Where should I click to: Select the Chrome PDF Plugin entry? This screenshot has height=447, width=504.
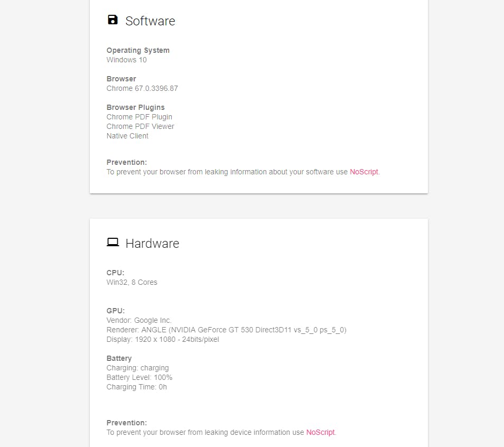(x=139, y=117)
